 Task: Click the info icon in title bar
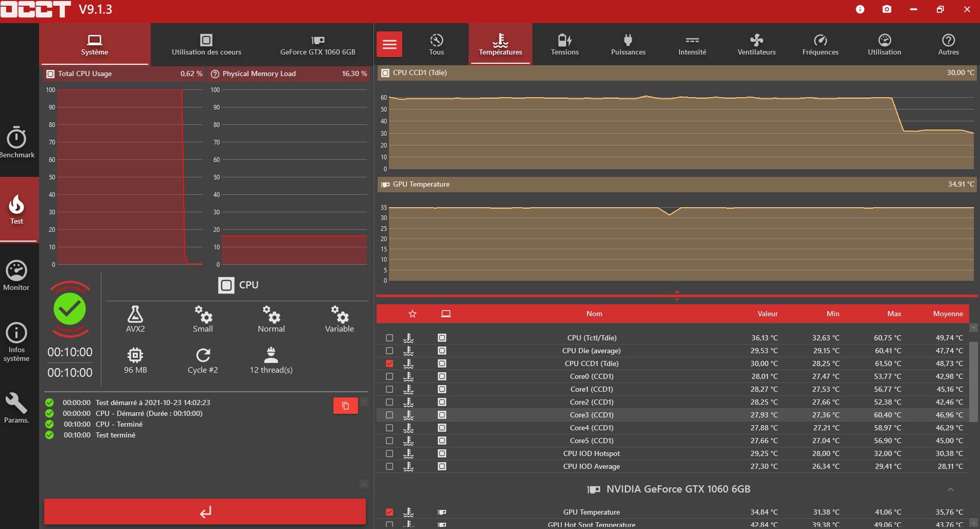(860, 9)
